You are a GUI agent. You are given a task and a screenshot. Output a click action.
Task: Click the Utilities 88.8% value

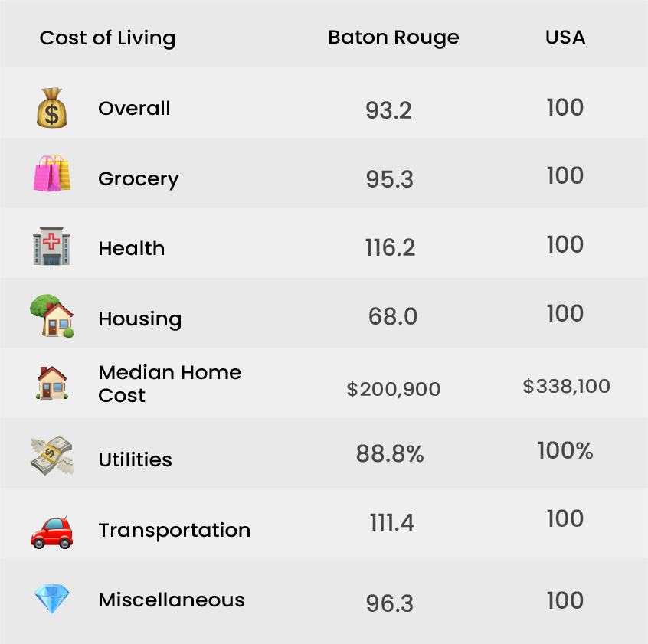click(390, 453)
